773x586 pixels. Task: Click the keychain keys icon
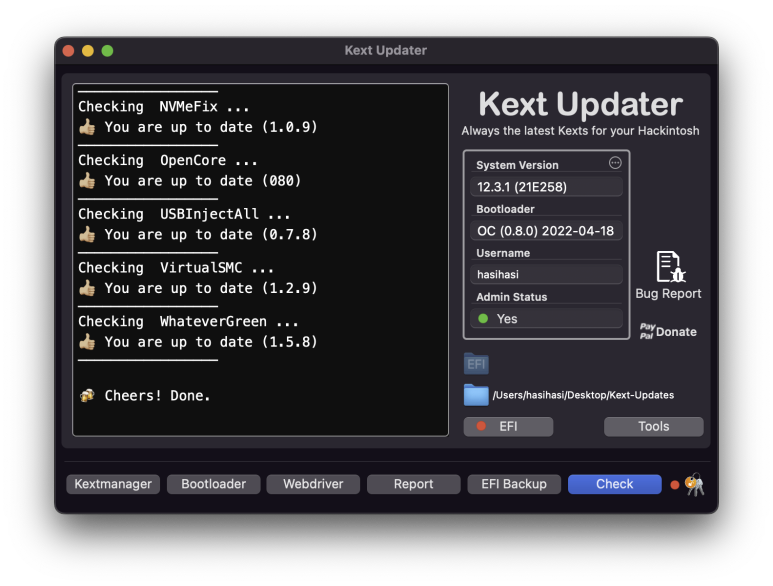[x=695, y=484]
